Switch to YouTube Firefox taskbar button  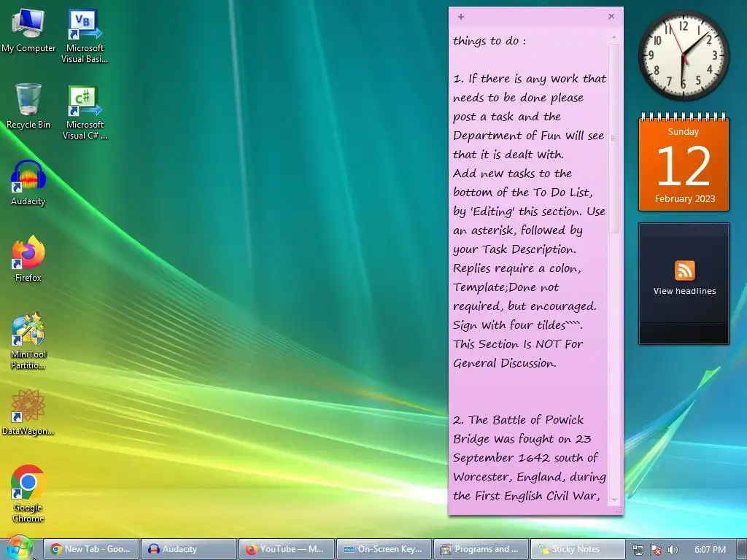(286, 549)
